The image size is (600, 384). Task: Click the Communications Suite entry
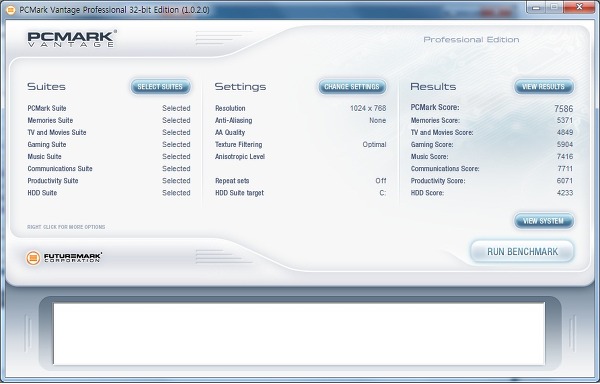tap(60, 169)
